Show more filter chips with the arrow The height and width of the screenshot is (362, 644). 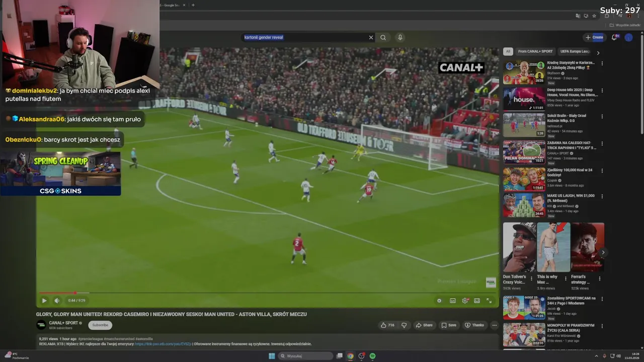(598, 52)
